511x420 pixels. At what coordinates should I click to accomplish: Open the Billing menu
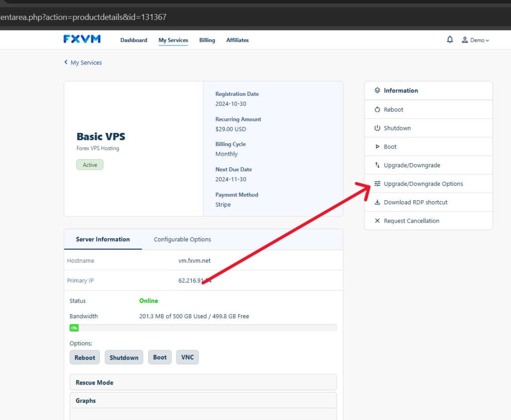pyautogui.click(x=207, y=40)
